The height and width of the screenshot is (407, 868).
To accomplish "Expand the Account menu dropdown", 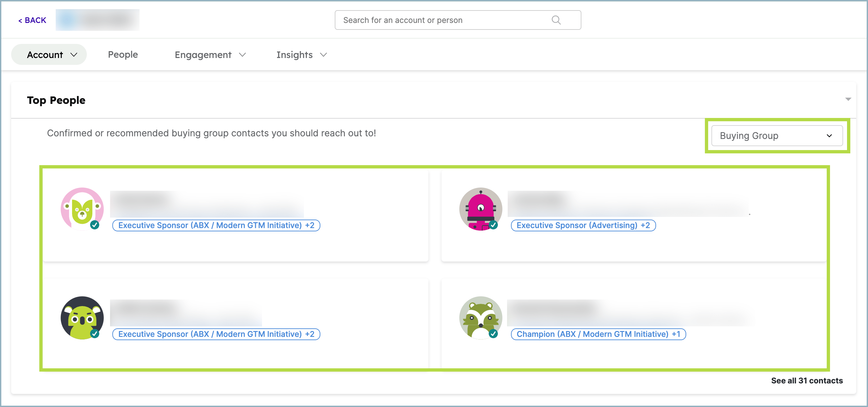I will 49,55.
